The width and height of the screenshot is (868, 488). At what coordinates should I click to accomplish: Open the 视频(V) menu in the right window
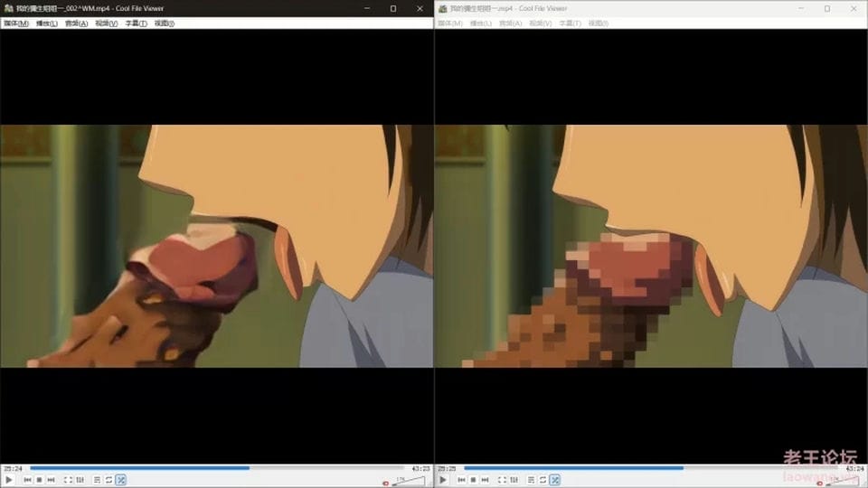click(x=541, y=23)
